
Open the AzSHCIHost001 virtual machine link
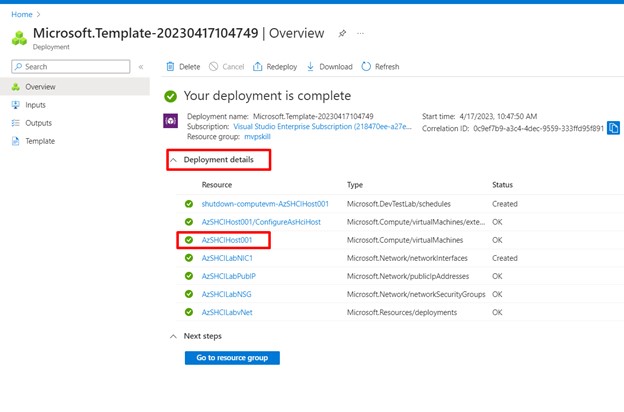coord(227,240)
